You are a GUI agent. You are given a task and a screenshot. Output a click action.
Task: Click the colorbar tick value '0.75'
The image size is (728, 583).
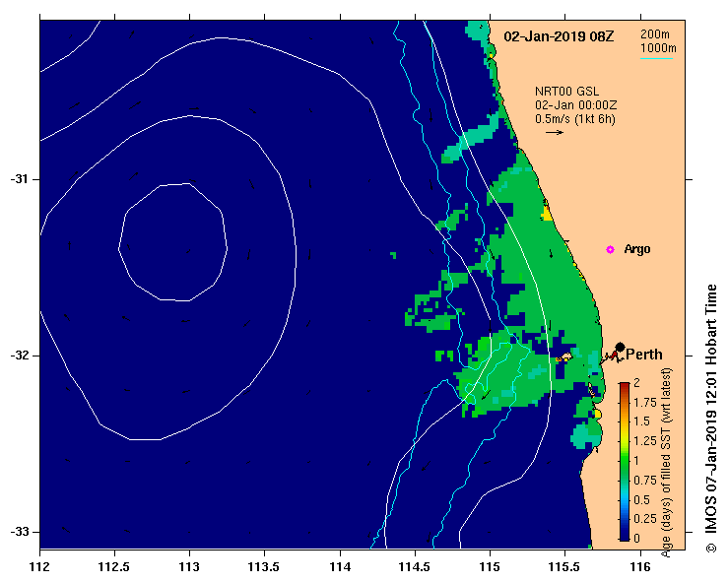645,481
